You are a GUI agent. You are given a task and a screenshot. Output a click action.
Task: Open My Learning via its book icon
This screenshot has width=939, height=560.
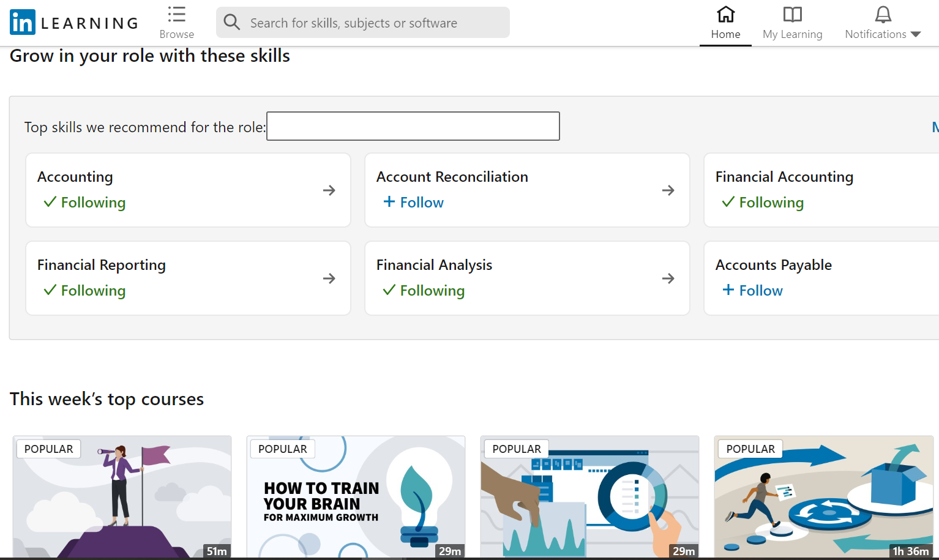[792, 15]
